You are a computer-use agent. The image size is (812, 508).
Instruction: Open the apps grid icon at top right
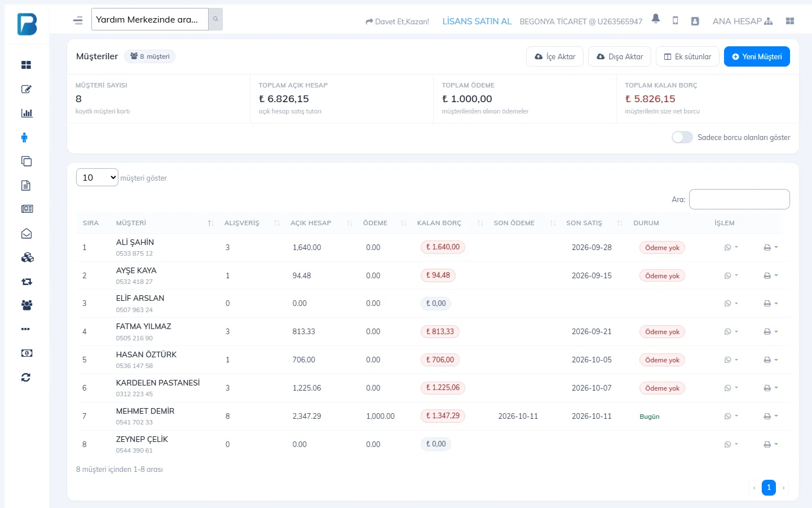(x=790, y=21)
